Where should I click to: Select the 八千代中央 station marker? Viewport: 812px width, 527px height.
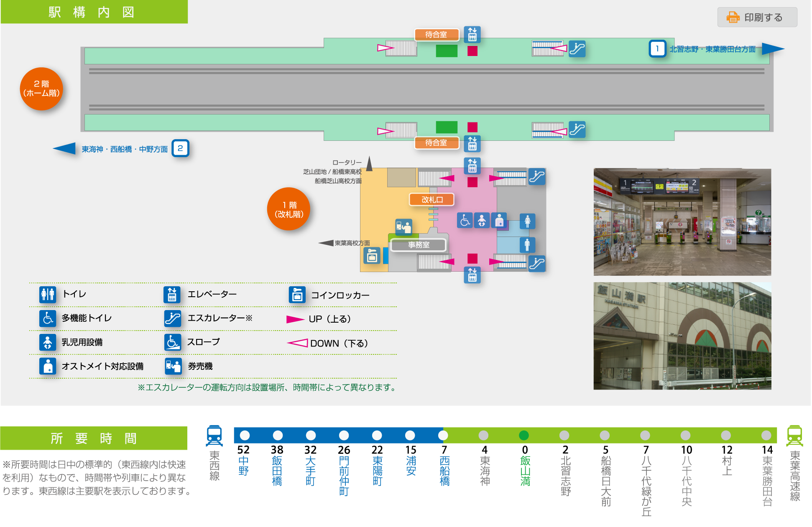click(685, 435)
